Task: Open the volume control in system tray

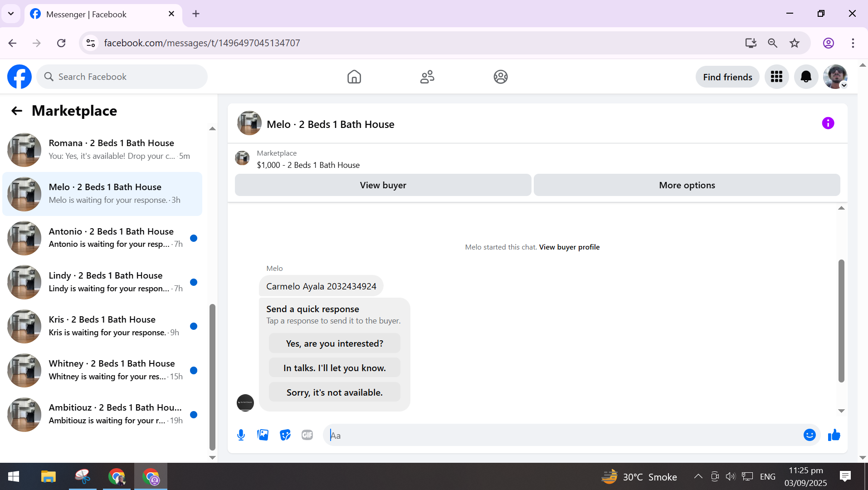Action: point(731,476)
